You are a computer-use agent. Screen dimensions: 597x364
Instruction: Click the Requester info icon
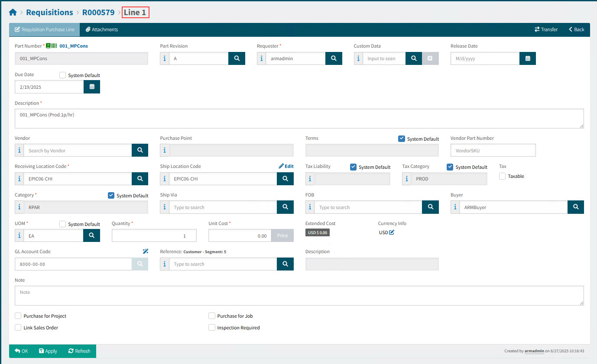click(261, 58)
